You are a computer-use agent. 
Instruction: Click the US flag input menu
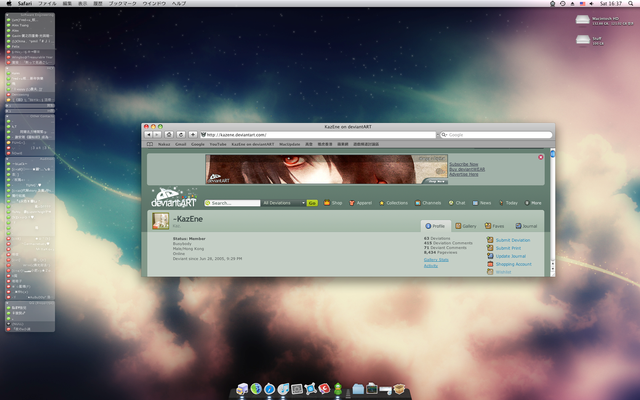click(582, 3)
